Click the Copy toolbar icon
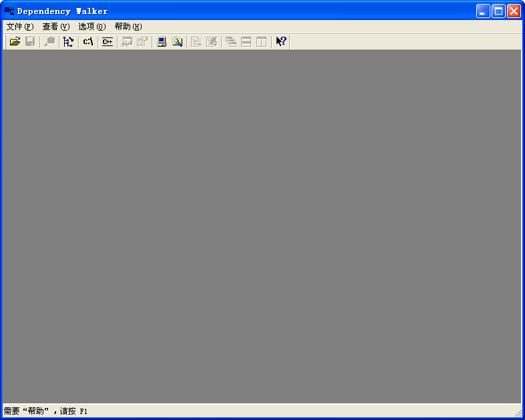 coord(49,42)
